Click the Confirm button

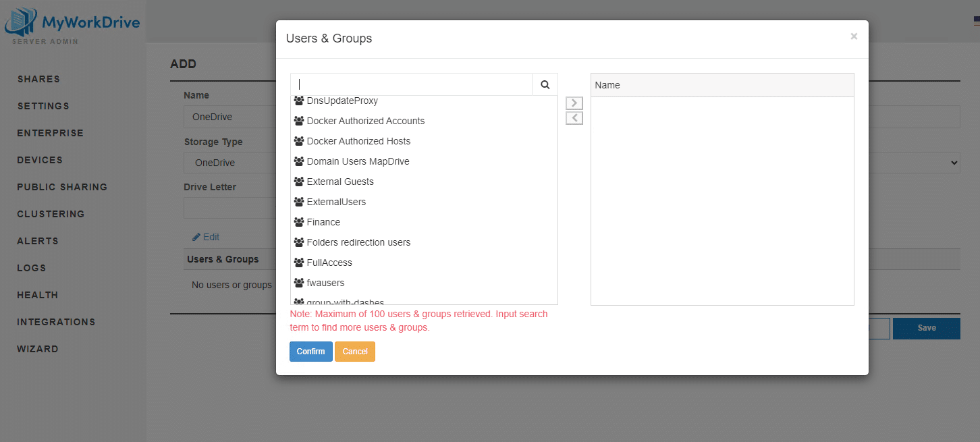coord(310,351)
